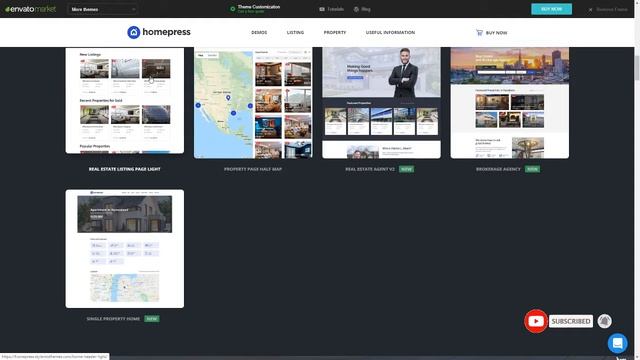
Task: Open the LISTING menu
Action: (x=296, y=33)
